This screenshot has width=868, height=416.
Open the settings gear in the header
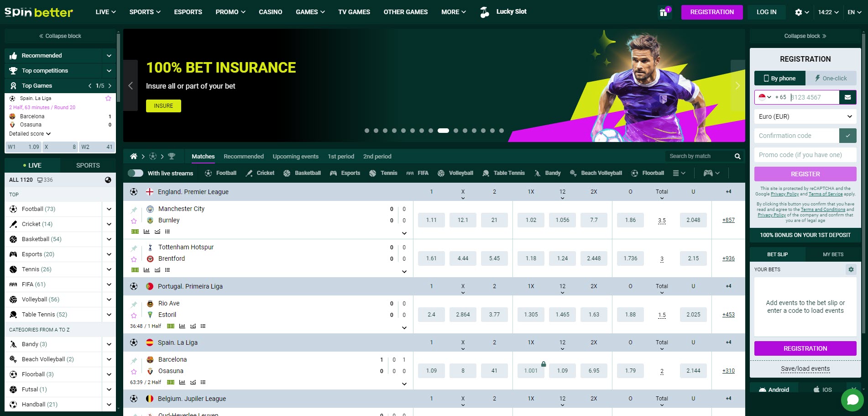pyautogui.click(x=798, y=12)
